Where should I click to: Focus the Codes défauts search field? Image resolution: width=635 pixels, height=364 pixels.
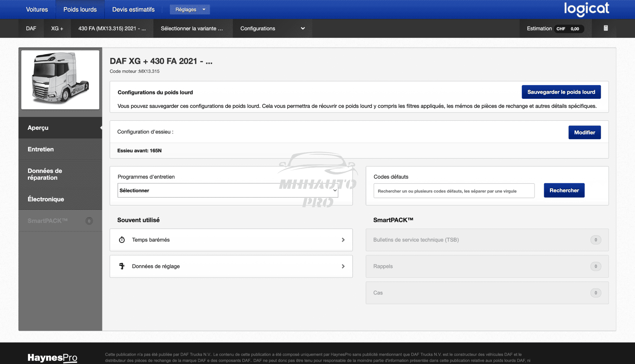(454, 191)
